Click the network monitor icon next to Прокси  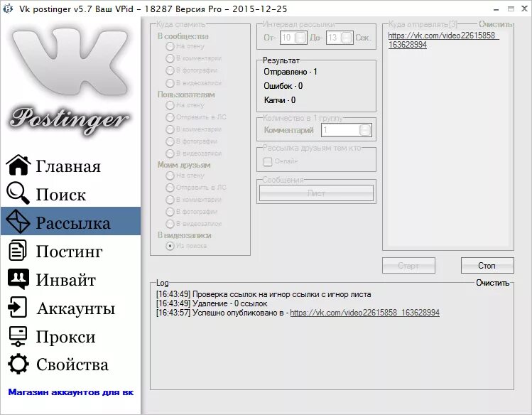[18, 336]
